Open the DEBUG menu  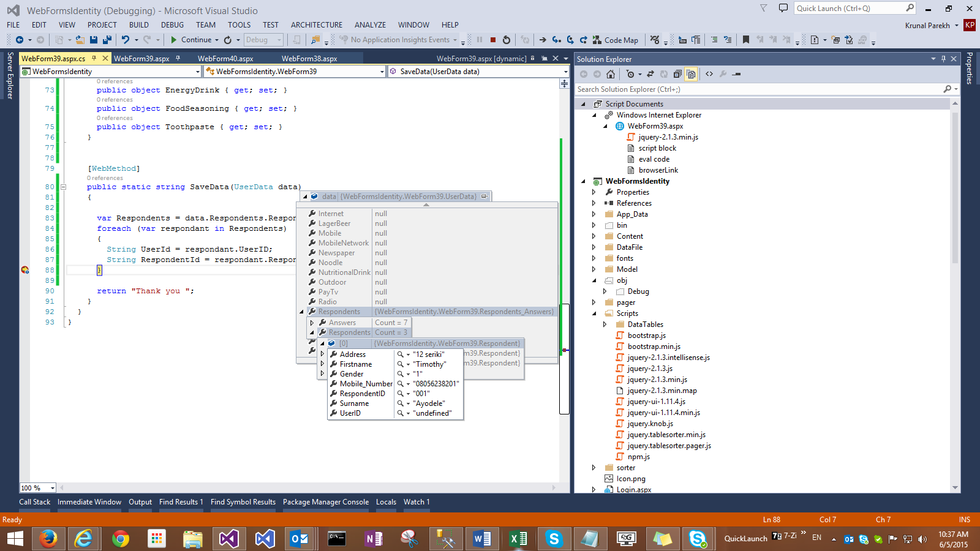(x=172, y=25)
